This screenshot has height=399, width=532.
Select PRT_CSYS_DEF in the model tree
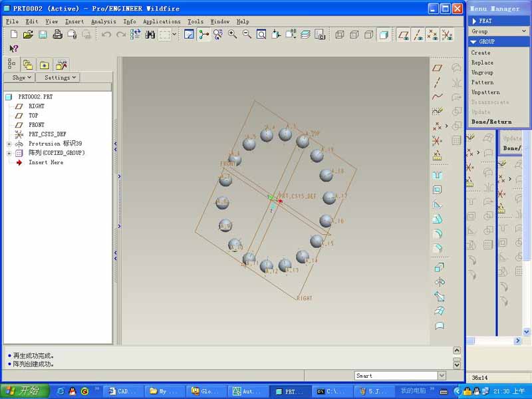pos(47,134)
